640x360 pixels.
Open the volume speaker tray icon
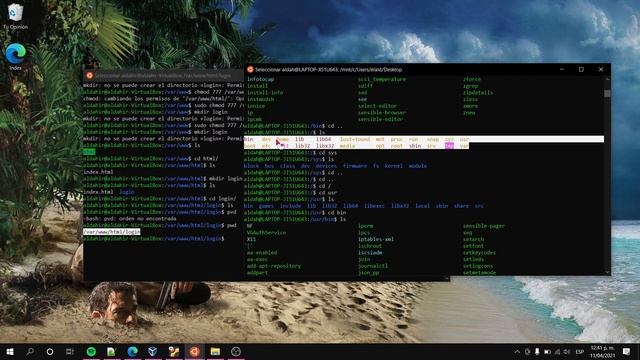[x=567, y=352]
